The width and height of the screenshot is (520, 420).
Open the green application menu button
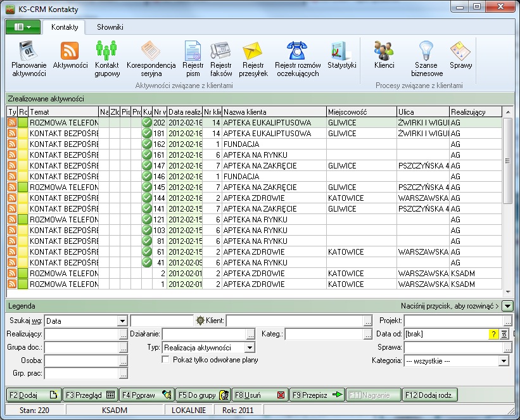click(23, 27)
